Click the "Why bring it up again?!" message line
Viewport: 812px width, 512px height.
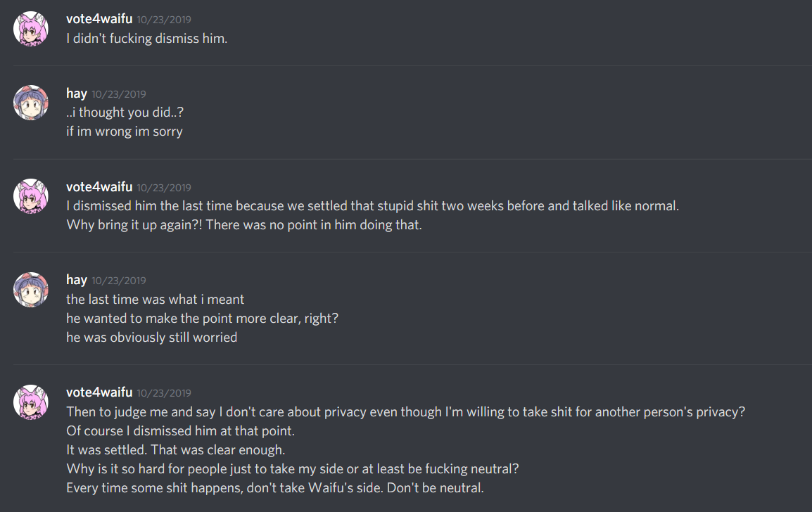coord(243,225)
